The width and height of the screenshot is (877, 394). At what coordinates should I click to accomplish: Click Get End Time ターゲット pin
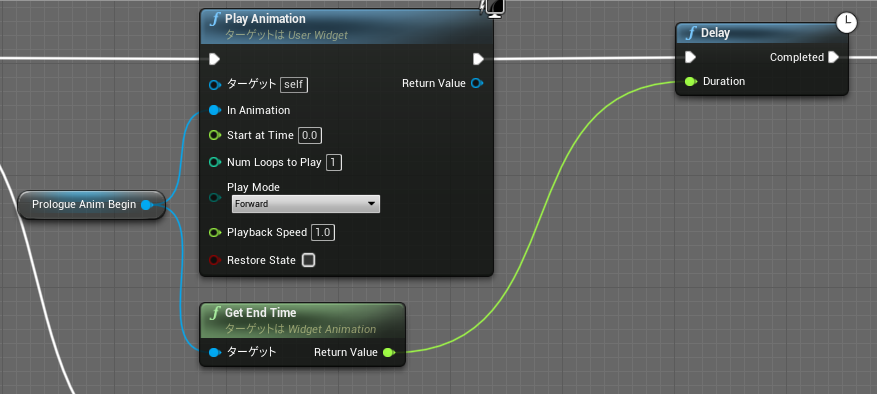coord(215,353)
